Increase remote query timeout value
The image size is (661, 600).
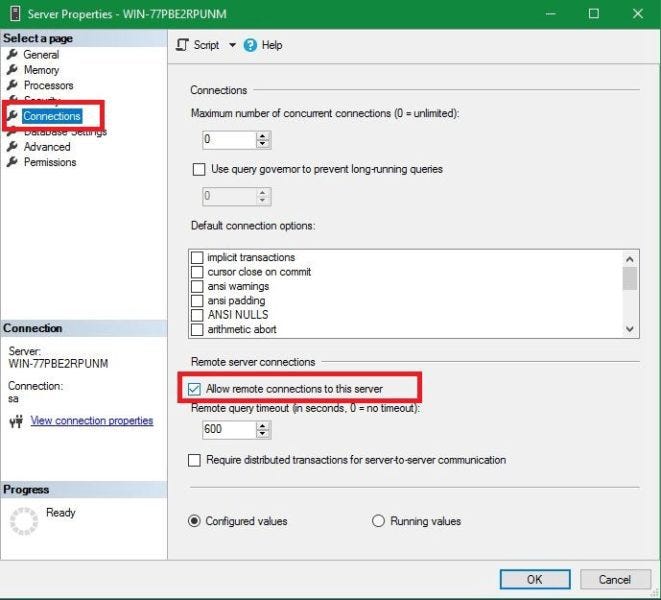coord(263,425)
